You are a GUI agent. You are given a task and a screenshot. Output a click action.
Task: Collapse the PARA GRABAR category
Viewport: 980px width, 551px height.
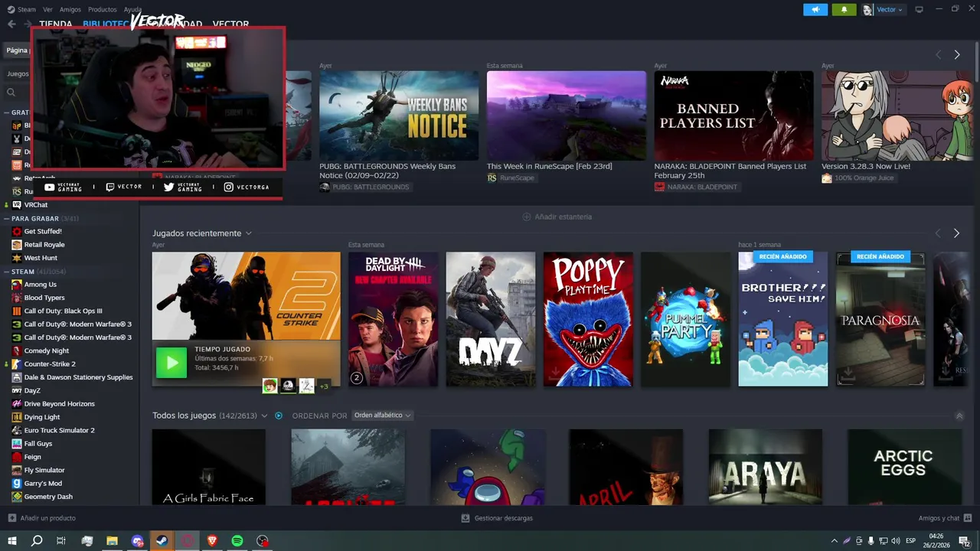(7, 219)
